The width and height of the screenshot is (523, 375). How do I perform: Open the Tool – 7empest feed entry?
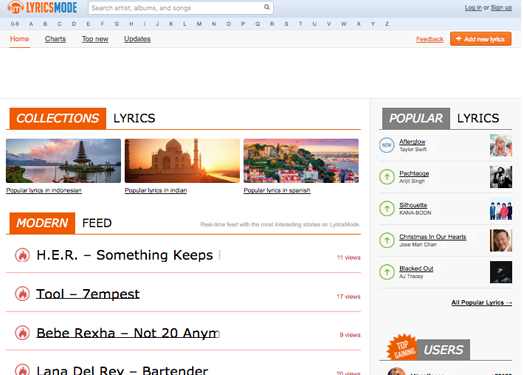coord(88,294)
